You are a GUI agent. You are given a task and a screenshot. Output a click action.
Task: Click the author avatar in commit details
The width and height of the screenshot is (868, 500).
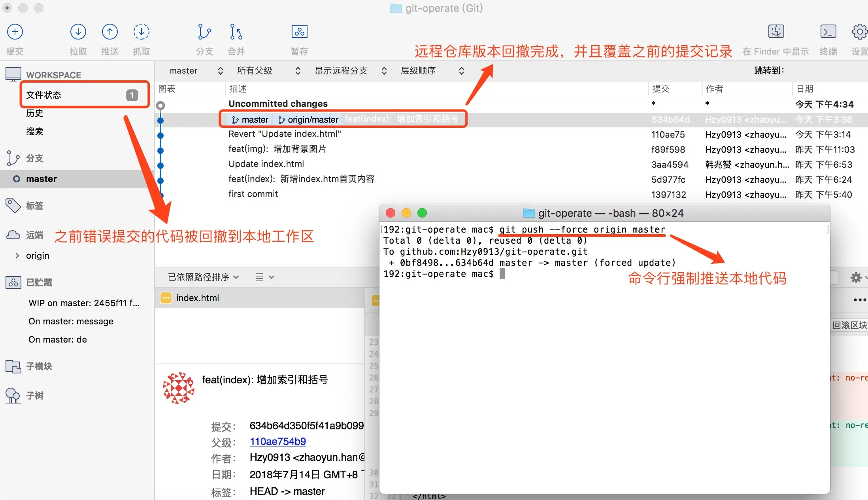click(x=179, y=388)
